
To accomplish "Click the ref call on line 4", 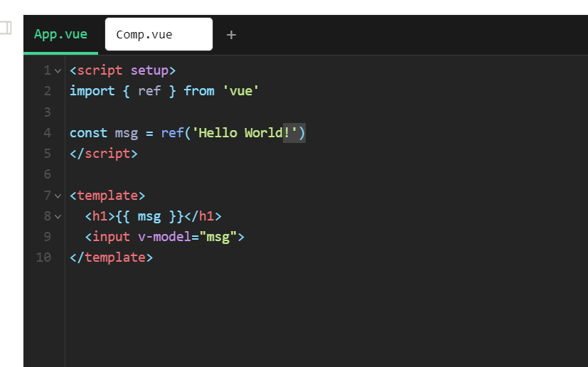I will (172, 133).
